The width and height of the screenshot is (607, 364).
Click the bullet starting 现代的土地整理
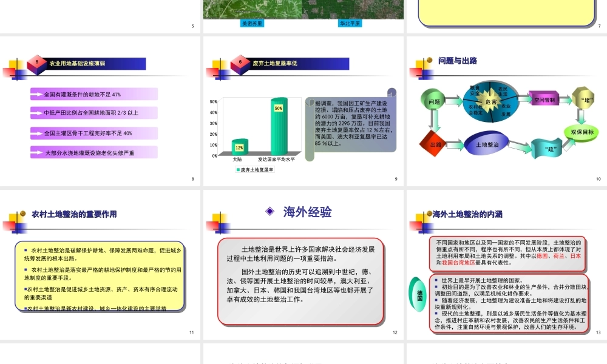click(510, 320)
